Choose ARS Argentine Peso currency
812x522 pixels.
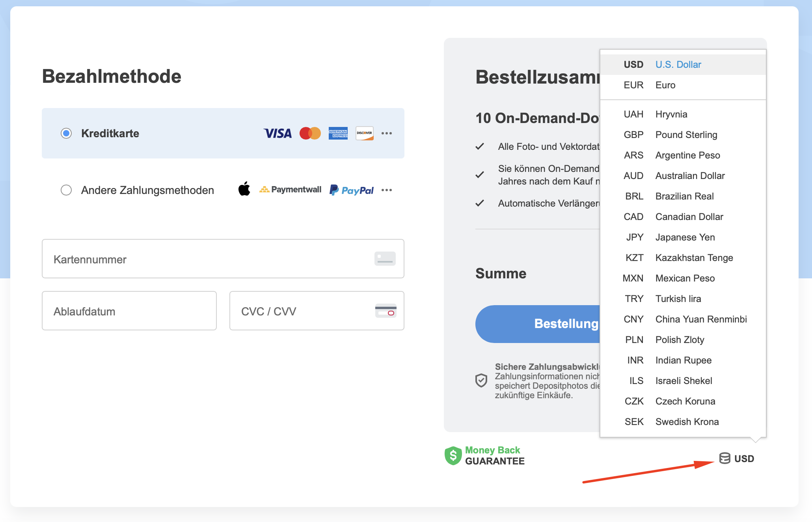(683, 155)
